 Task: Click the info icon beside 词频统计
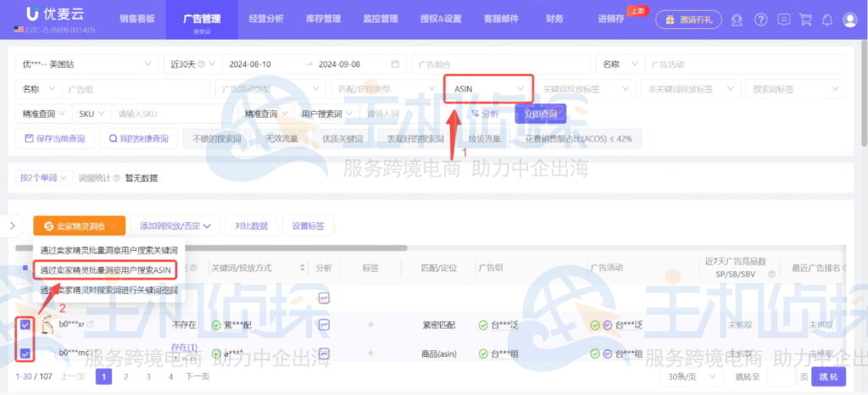coord(116,178)
